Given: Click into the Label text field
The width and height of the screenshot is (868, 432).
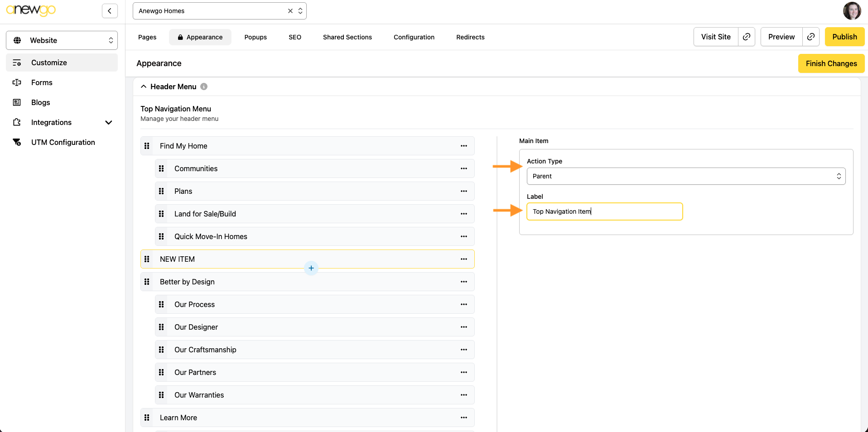Looking at the screenshot, I should click(604, 211).
